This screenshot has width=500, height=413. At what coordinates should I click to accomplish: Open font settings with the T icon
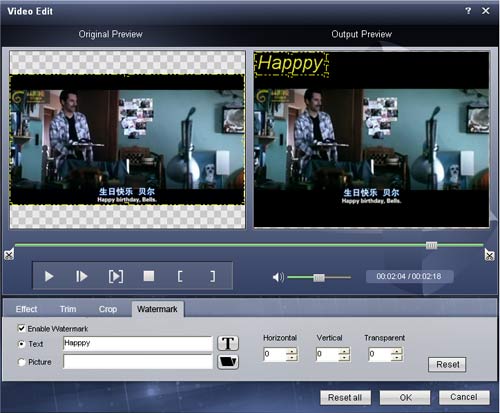(x=228, y=343)
